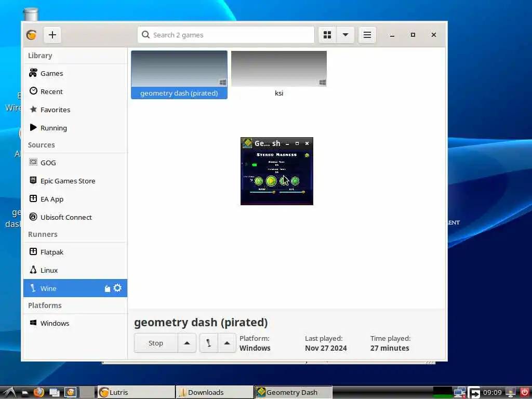Viewport: 532px width, 399px height.
Task: Click the network tray icon
Action: 459,393
